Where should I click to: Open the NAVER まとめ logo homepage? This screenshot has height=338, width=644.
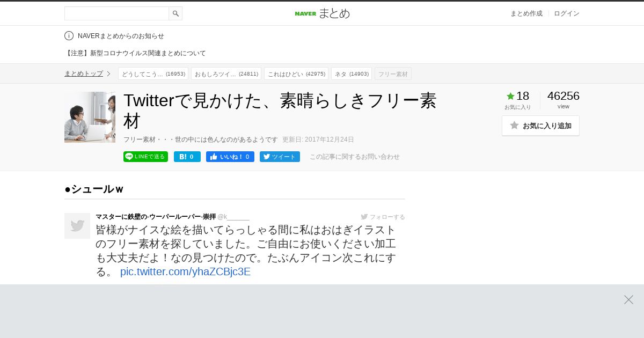(322, 13)
